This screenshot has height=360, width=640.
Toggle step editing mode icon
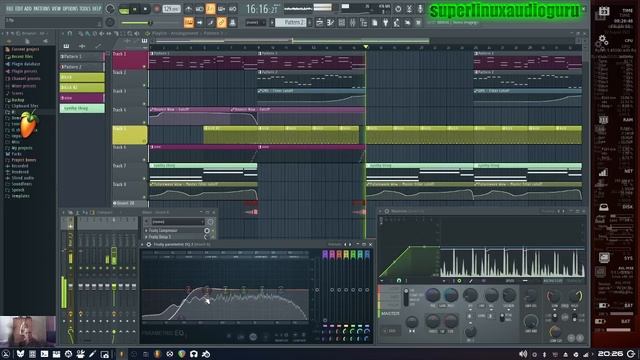(x=211, y=22)
